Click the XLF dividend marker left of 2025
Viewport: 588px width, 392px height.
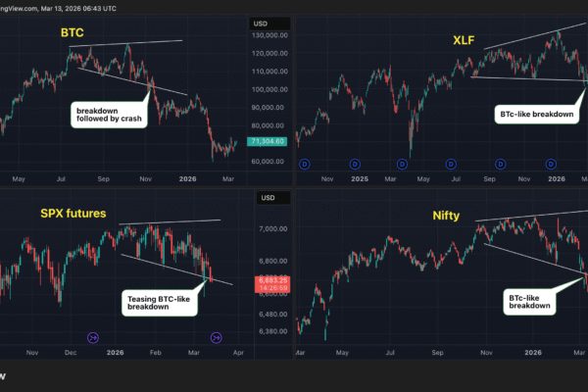(354, 164)
